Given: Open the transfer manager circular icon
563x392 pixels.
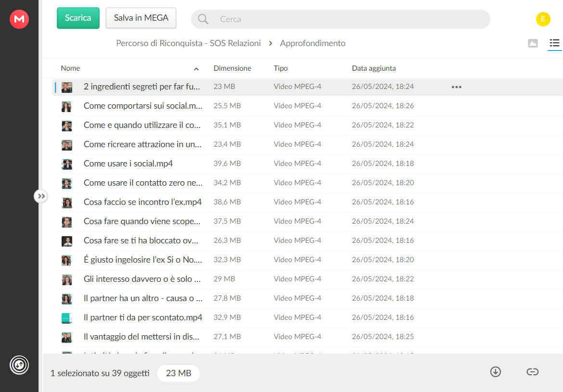Looking at the screenshot, I should (19, 365).
